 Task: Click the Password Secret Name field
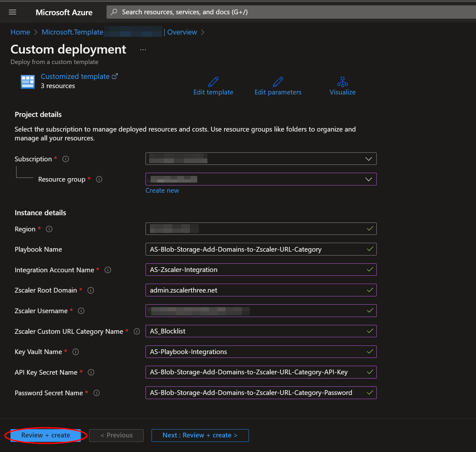(261, 393)
